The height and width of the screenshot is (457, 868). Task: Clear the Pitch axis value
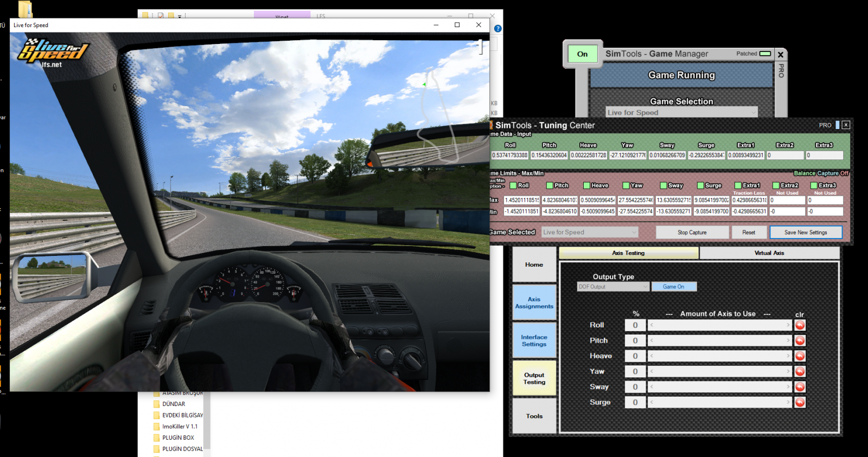point(800,340)
